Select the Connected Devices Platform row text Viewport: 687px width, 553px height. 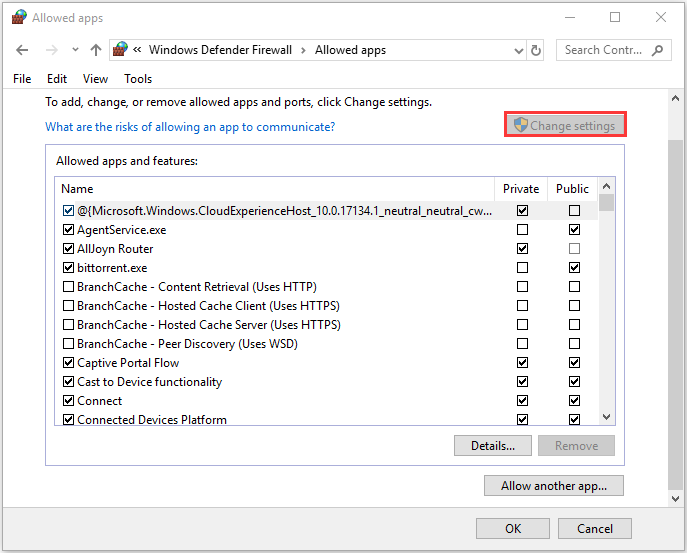(x=152, y=419)
